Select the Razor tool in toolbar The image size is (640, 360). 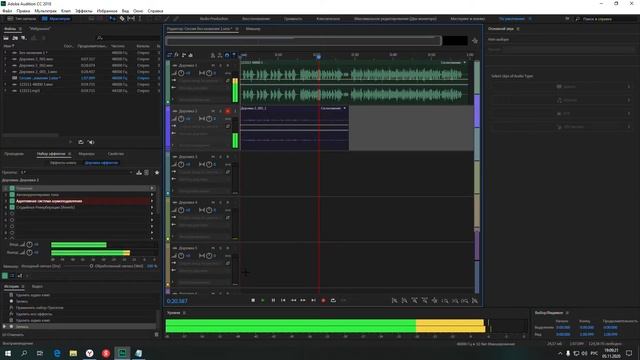[x=122, y=19]
